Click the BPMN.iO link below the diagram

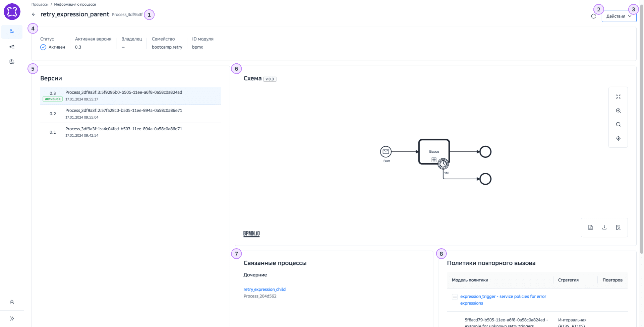[251, 234]
